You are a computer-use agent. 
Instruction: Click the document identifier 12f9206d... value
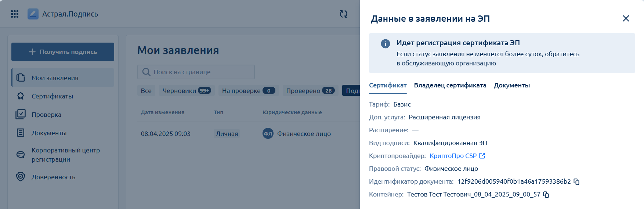[514, 181]
